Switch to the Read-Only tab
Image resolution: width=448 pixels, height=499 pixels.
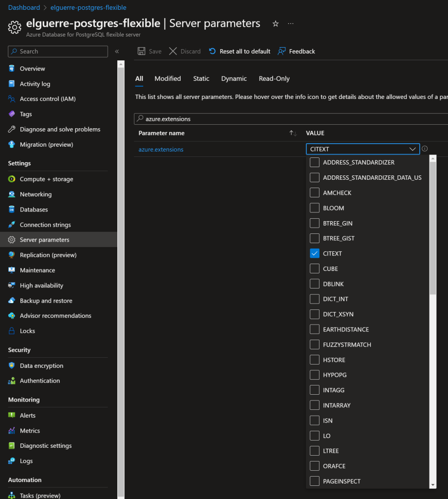click(x=274, y=78)
